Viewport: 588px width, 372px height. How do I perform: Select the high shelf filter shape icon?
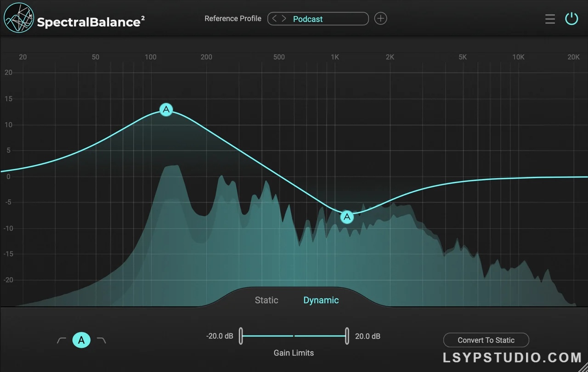coord(102,340)
